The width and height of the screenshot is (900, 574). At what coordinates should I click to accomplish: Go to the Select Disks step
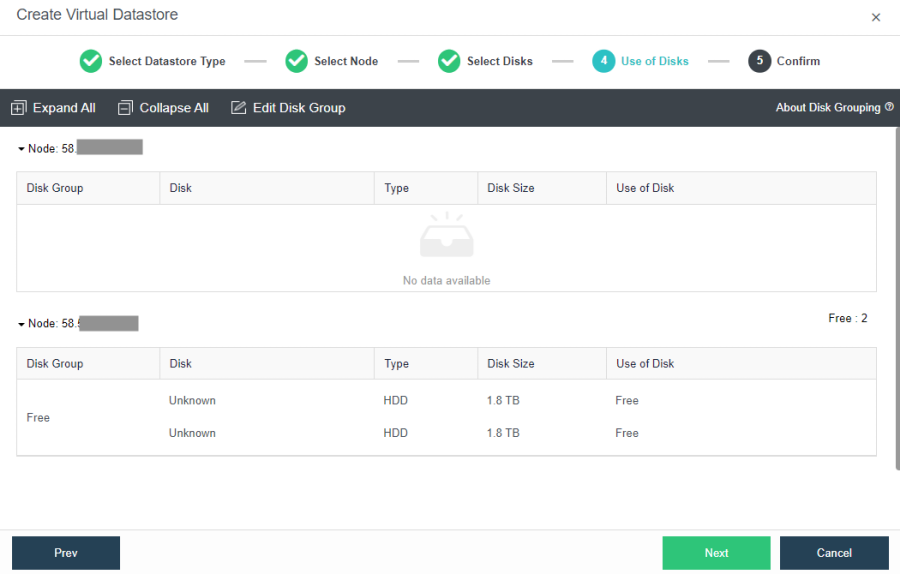tap(499, 61)
